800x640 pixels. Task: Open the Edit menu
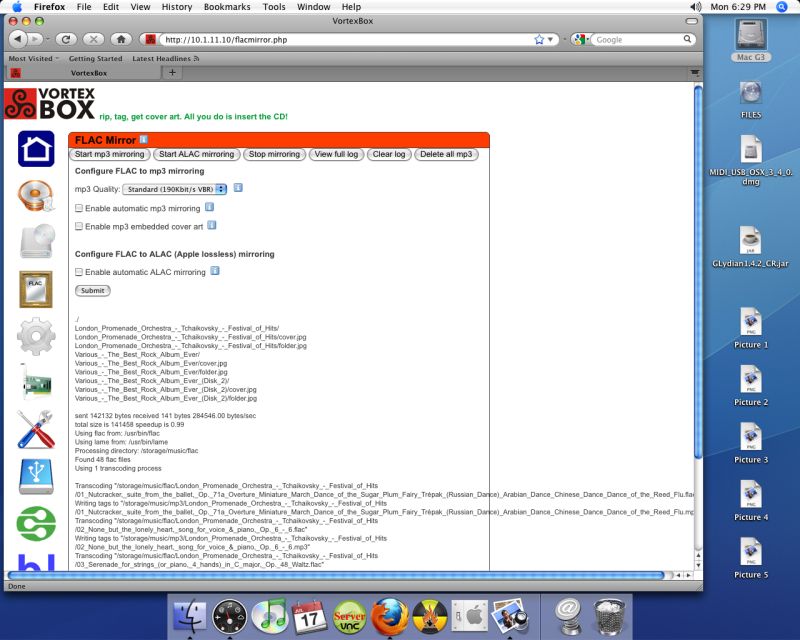pos(111,7)
